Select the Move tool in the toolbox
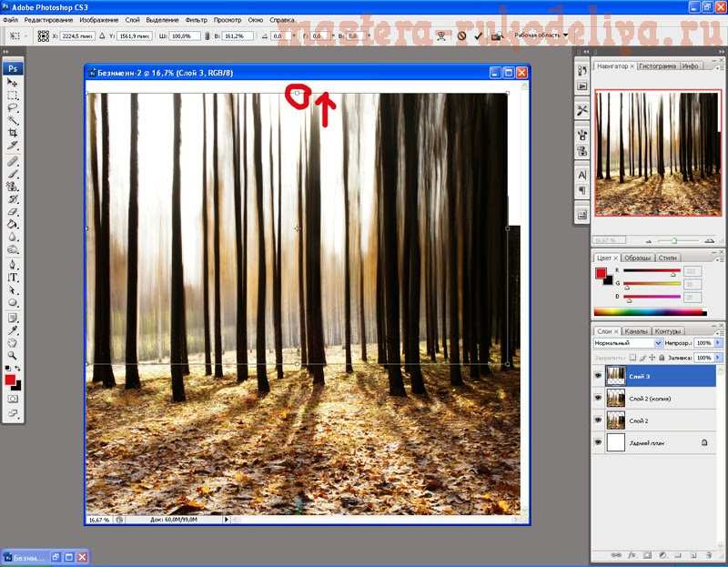 coord(13,83)
